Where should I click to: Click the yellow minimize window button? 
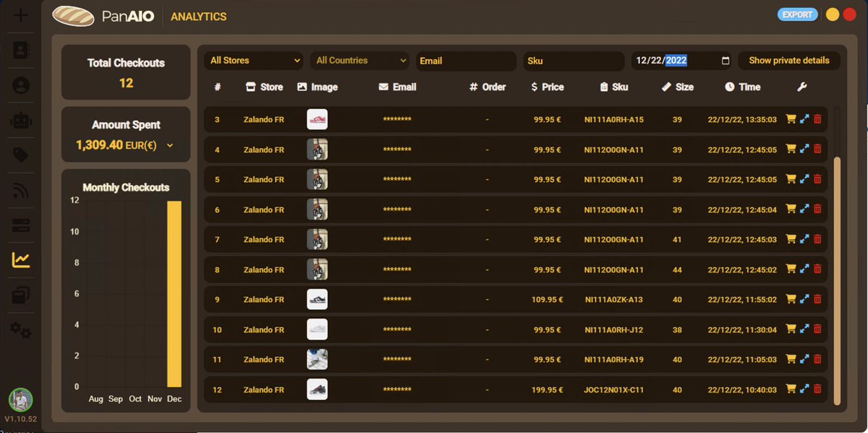pyautogui.click(x=833, y=14)
